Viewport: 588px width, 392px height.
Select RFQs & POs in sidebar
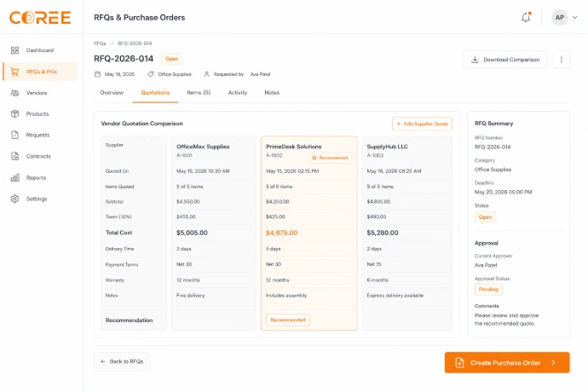click(40, 72)
